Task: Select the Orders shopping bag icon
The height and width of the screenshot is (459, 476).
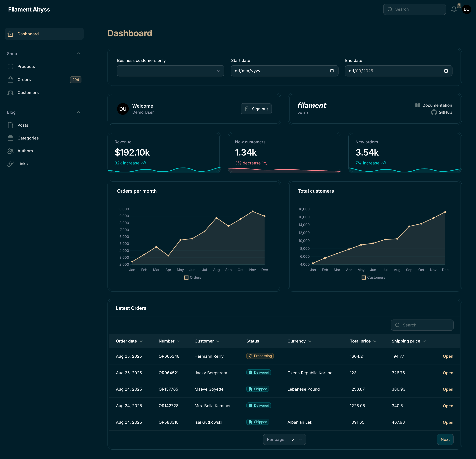Action: [10, 79]
